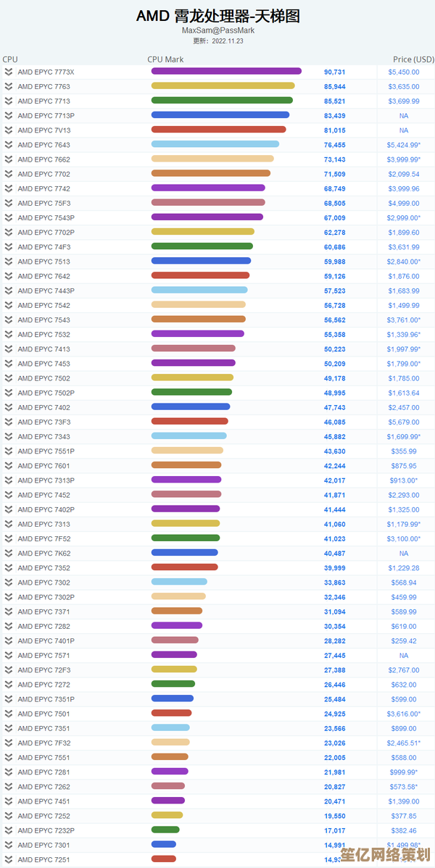Click the MaxSam@PassMark subtitle text

point(218,30)
